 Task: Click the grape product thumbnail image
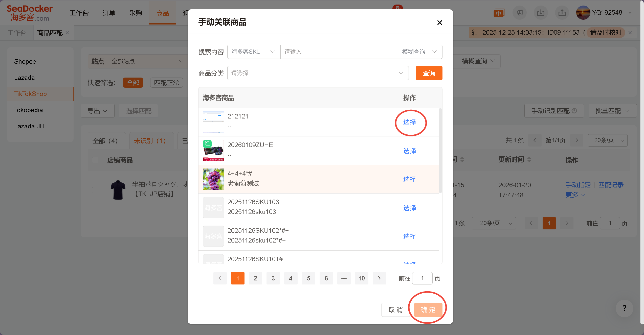213,179
